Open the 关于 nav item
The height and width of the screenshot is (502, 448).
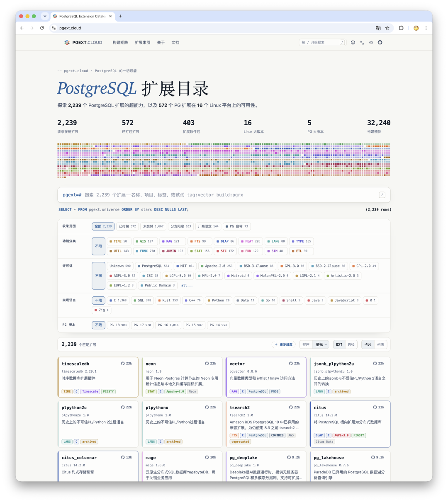[x=161, y=42]
